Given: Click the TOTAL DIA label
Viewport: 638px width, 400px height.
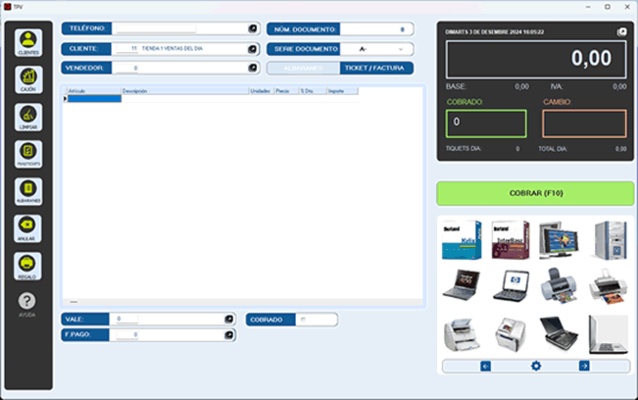Looking at the screenshot, I should pos(553,149).
